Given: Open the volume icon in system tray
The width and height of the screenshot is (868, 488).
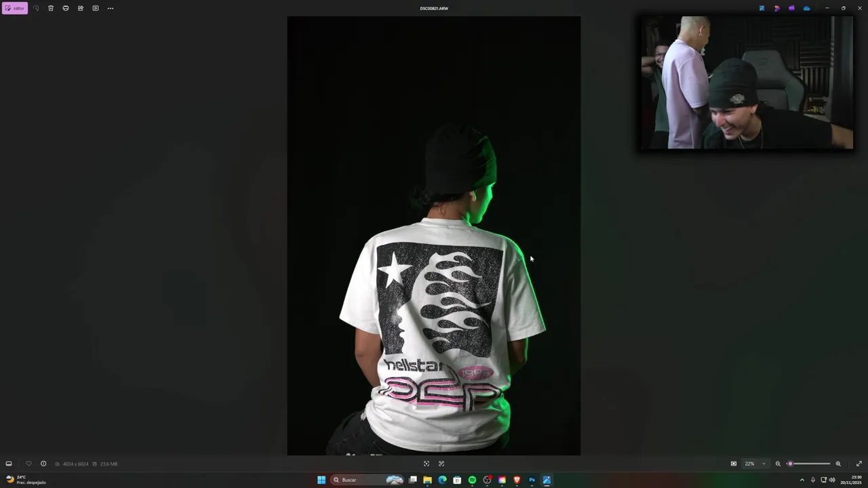Looking at the screenshot, I should 832,480.
